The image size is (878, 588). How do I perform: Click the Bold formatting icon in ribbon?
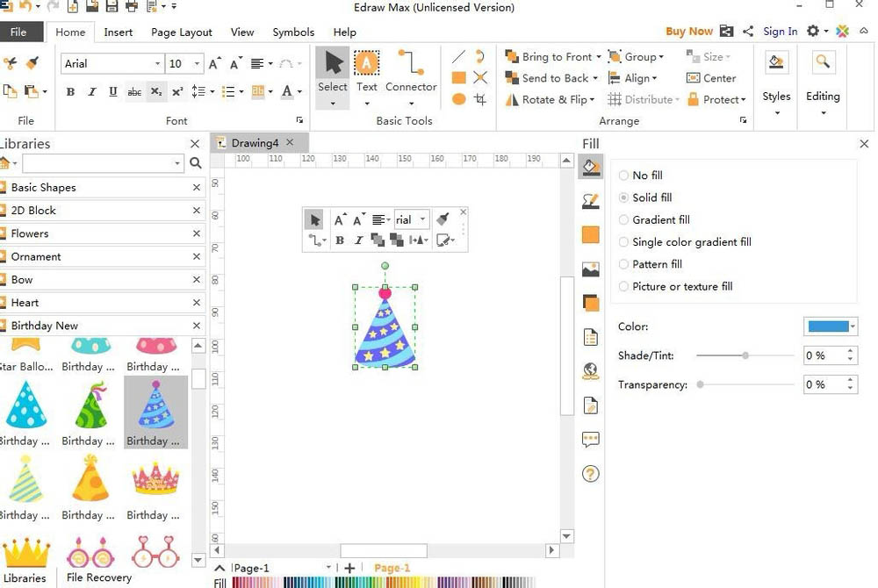pyautogui.click(x=70, y=92)
